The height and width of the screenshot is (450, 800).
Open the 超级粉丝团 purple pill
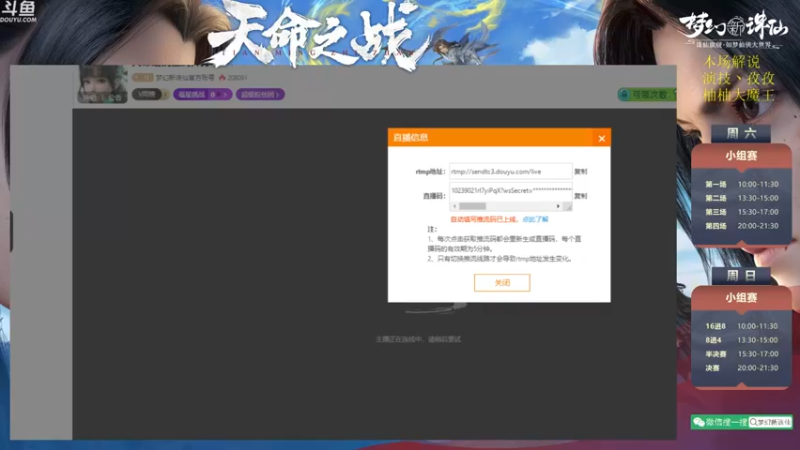pyautogui.click(x=260, y=94)
